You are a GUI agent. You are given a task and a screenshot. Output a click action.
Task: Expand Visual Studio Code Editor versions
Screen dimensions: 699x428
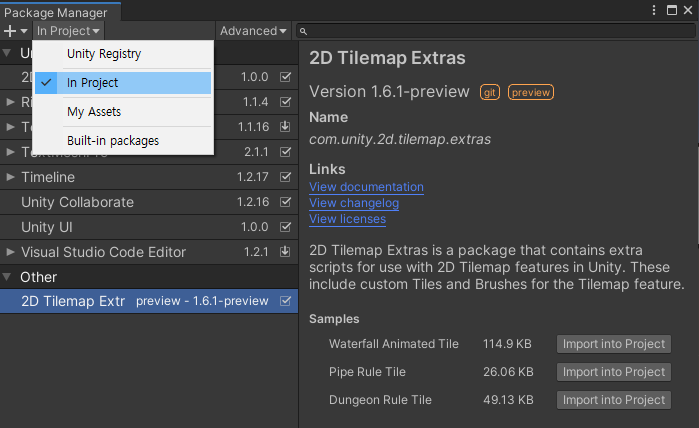tap(10, 252)
